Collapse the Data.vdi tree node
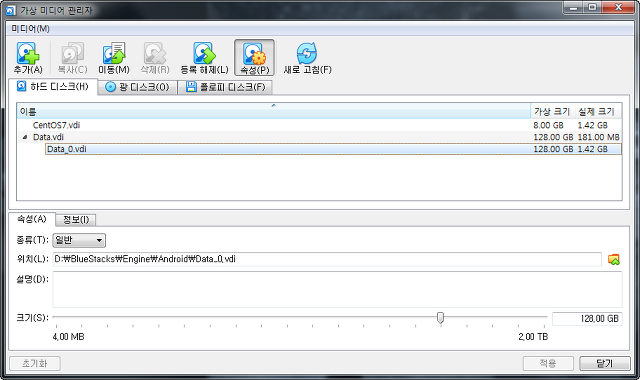Screen dimensions: 640x380 click(x=25, y=137)
